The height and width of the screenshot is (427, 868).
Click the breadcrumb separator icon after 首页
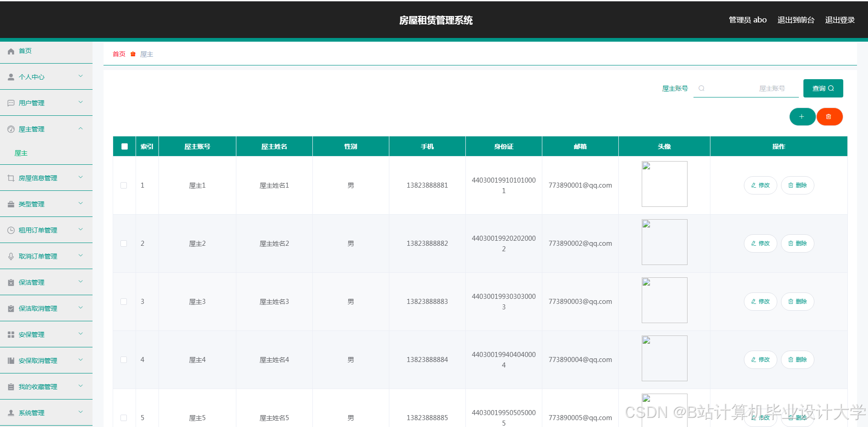(133, 54)
